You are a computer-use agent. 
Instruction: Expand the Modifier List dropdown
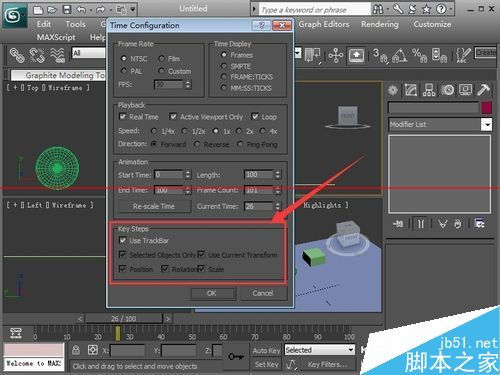[487, 125]
